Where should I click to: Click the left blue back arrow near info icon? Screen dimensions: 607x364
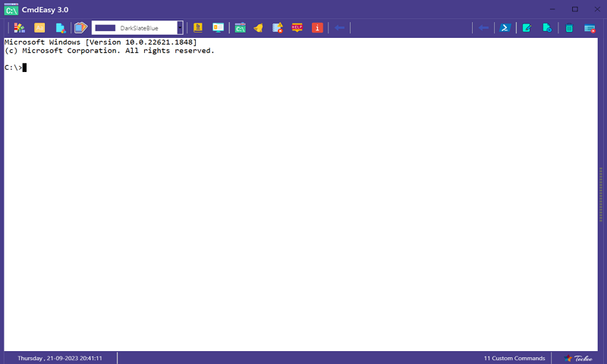click(339, 28)
